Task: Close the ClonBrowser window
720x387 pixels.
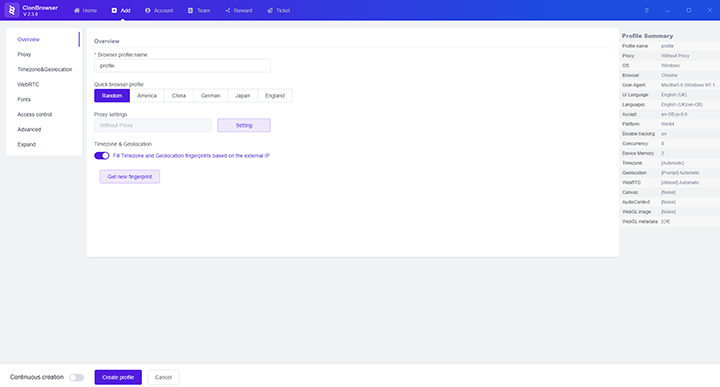Action: 709,10
